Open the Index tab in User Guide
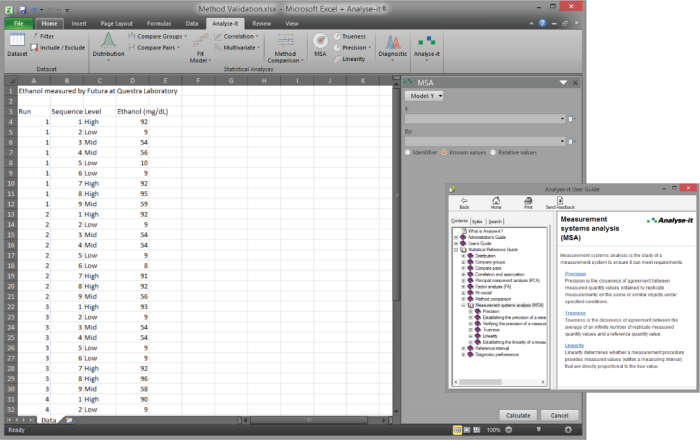This screenshot has height=440, width=700. tap(477, 221)
